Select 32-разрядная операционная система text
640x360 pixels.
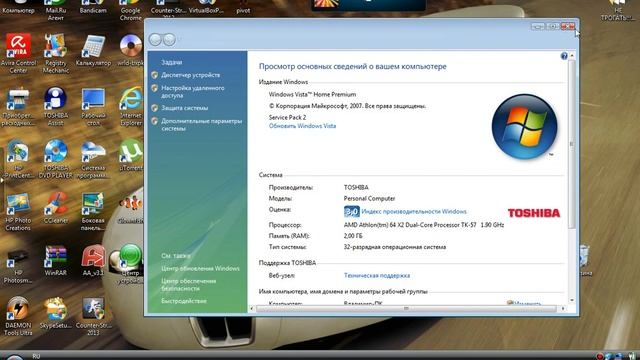tap(395, 247)
